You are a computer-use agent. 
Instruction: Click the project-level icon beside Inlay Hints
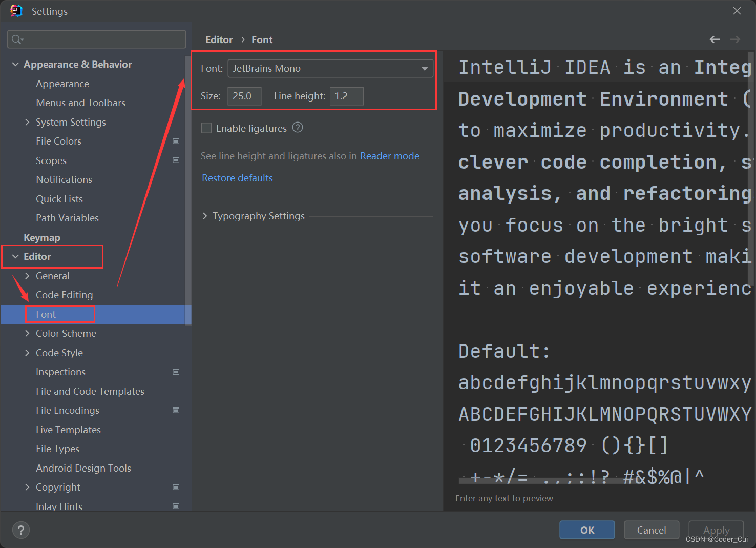click(x=176, y=506)
